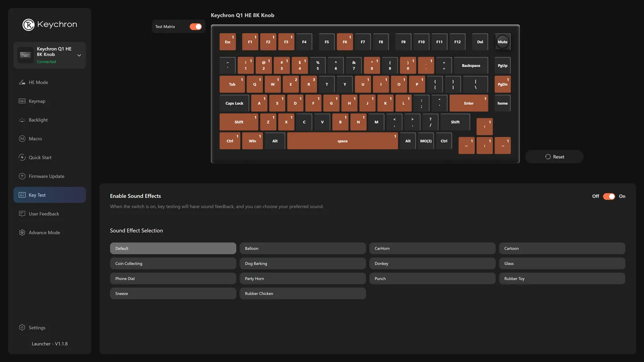The width and height of the screenshot is (644, 362).
Task: Select Rubber Toy sound
Action: coord(562,278)
